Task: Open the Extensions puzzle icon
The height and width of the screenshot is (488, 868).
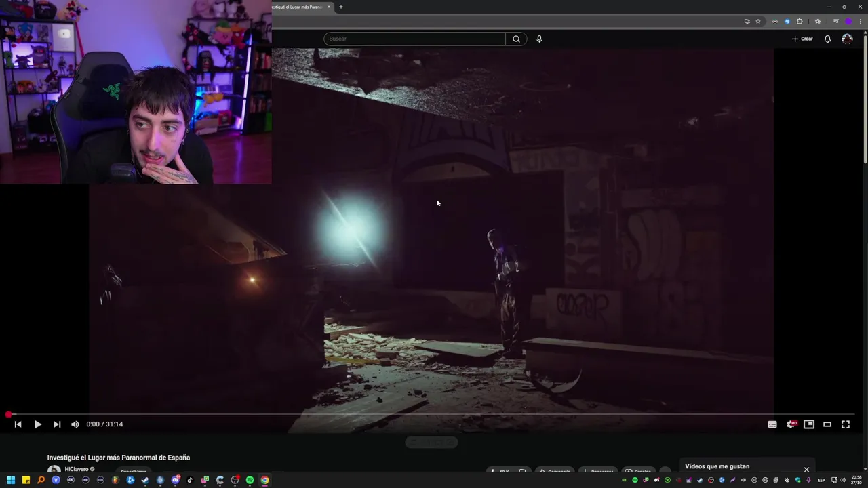Action: point(800,21)
